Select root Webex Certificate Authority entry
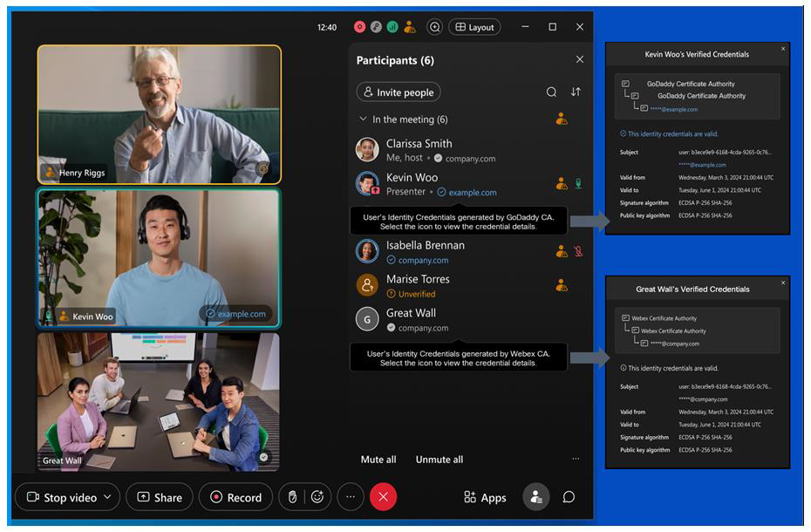Image resolution: width=811 pixels, height=532 pixels. 659,317
